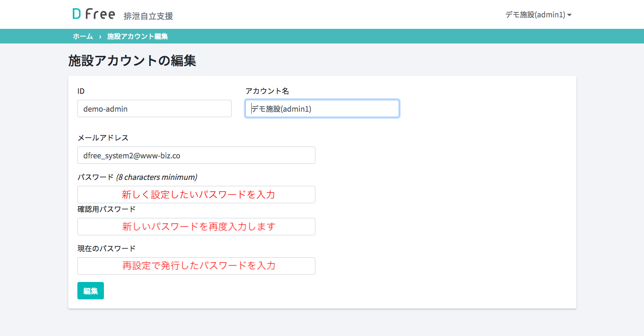Click inside the white form card
644x336 pixels.
click(x=458, y=192)
